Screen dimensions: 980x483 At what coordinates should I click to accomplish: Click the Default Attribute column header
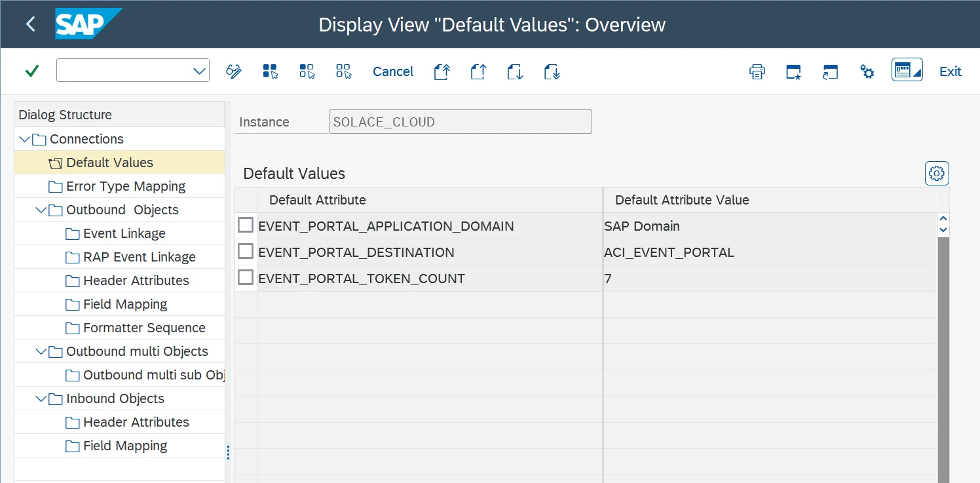pyautogui.click(x=430, y=200)
